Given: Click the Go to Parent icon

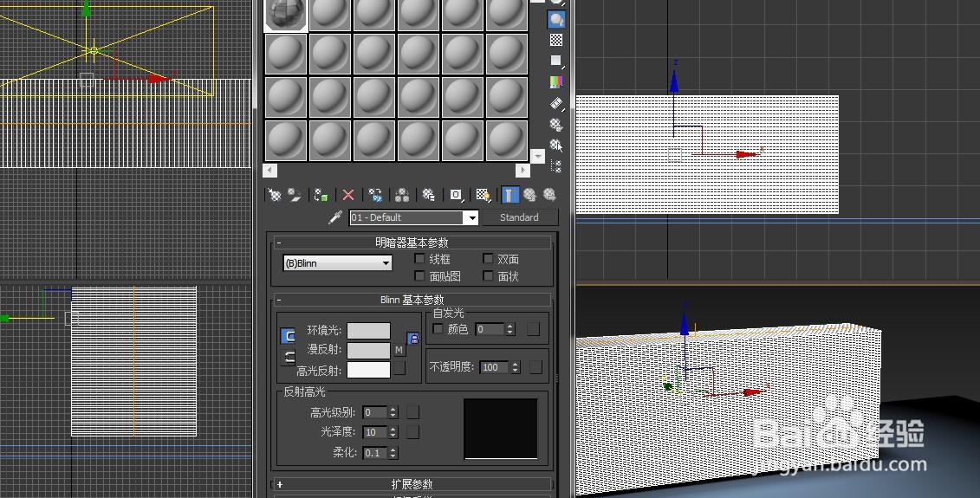Looking at the screenshot, I should point(529,195).
